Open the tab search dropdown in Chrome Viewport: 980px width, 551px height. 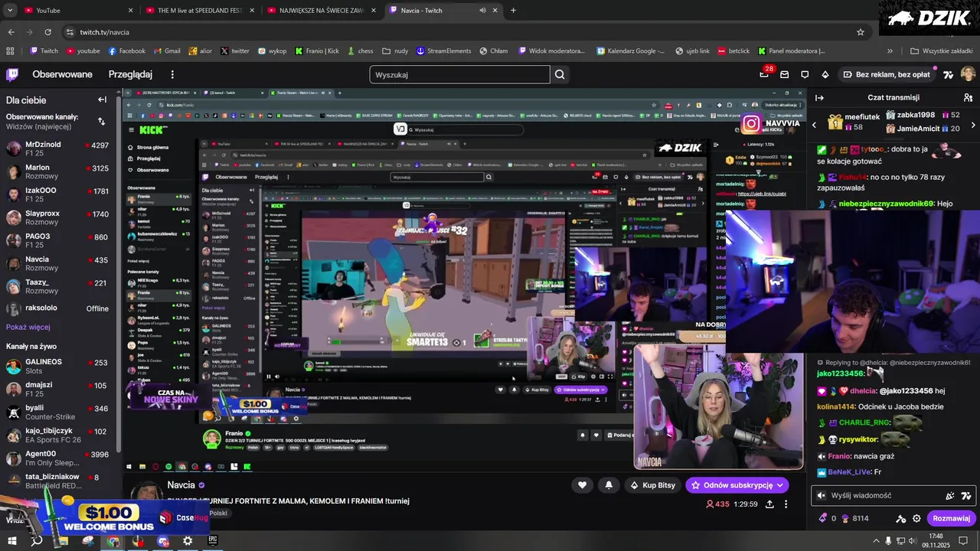(x=10, y=11)
